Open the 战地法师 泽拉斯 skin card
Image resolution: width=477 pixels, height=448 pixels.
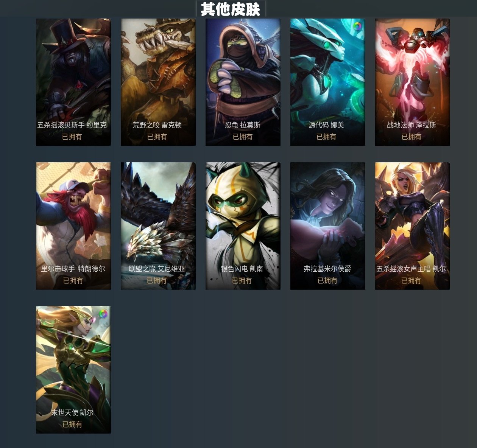pyautogui.click(x=413, y=82)
